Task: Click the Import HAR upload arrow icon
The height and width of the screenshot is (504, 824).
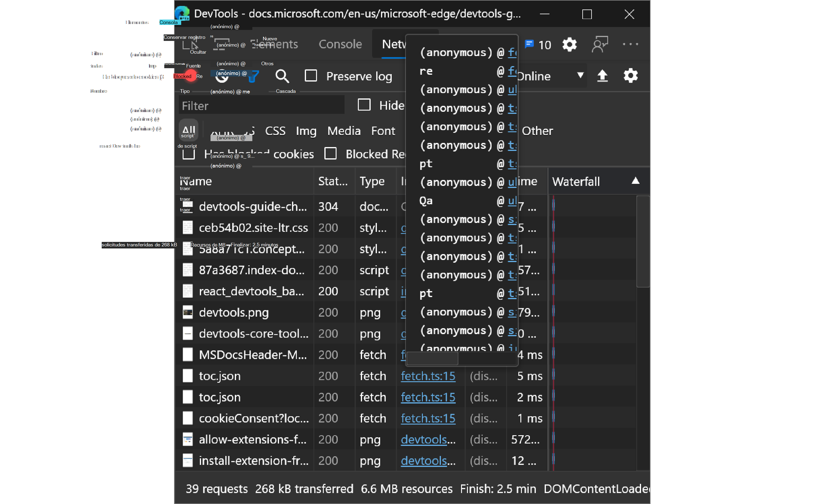Action: point(602,76)
